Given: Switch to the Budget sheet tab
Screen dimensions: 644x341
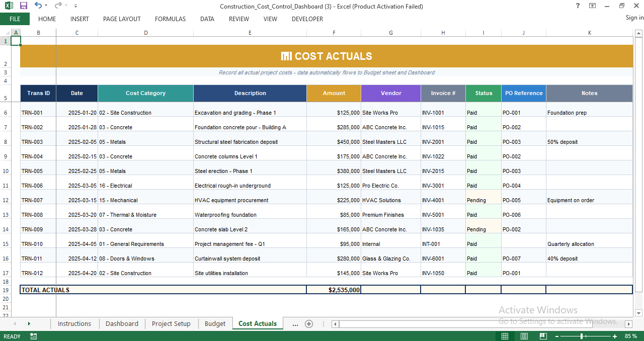Looking at the screenshot, I should point(215,324).
